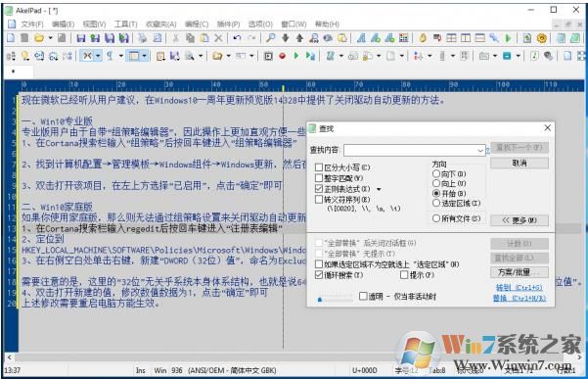Click the green Save All floppy icon
Viewport: 588px width, 379px height.
click(x=123, y=38)
